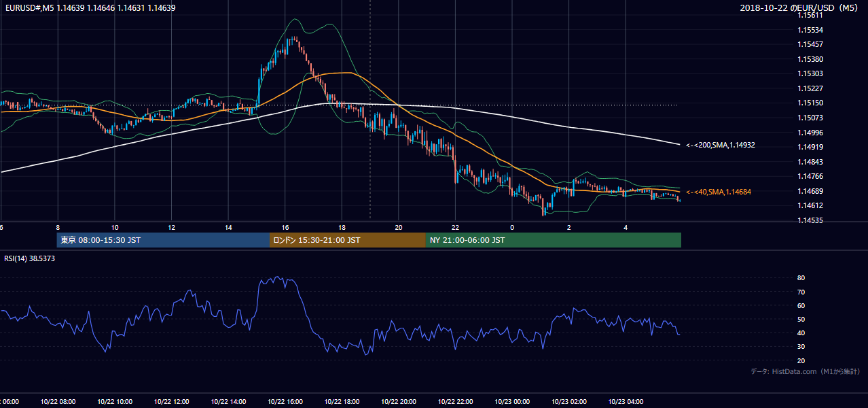The image size is (868, 408).
Task: Click price axis value 1.15150
Action: (x=810, y=103)
